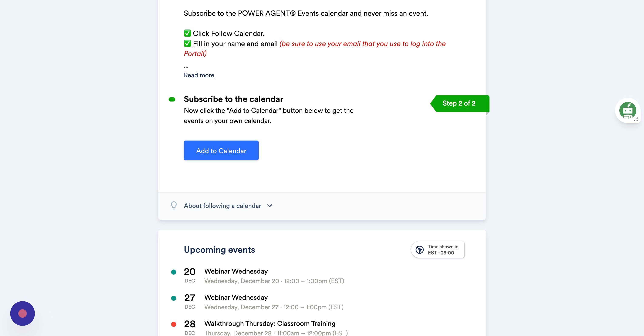Click the green checkmark beside Fill in your name

tap(187, 44)
